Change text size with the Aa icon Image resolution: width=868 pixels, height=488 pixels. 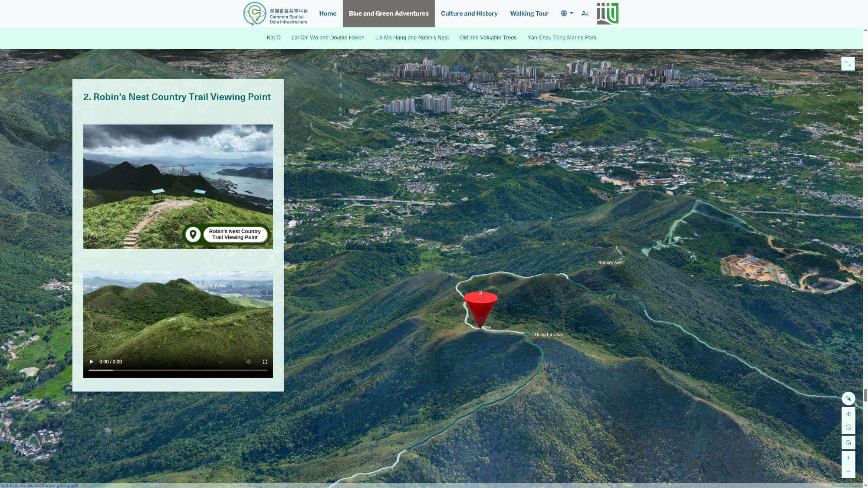point(585,14)
